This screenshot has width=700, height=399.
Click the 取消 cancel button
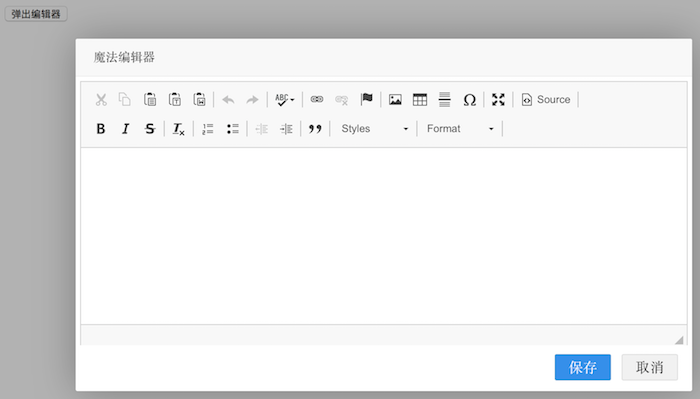coord(650,367)
